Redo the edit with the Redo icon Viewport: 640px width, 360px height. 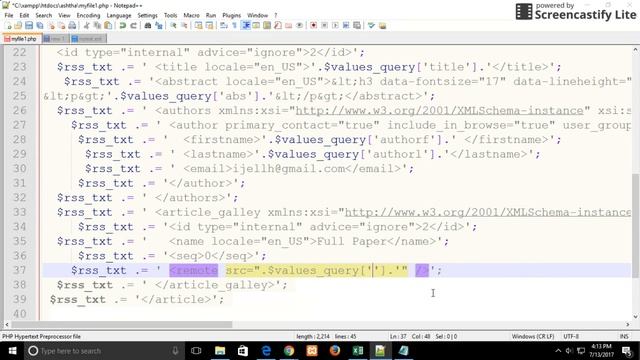(x=134, y=26)
